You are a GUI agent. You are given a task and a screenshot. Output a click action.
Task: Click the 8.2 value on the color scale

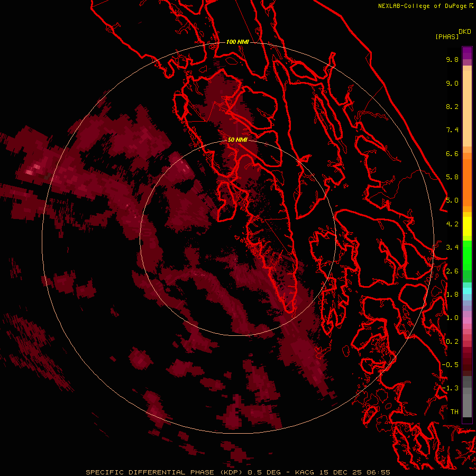(x=452, y=106)
